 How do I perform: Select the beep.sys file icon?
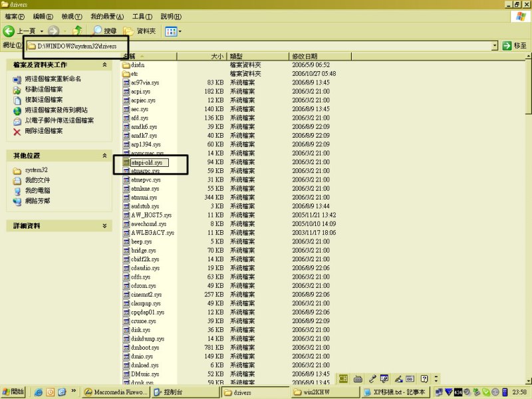pos(126,241)
